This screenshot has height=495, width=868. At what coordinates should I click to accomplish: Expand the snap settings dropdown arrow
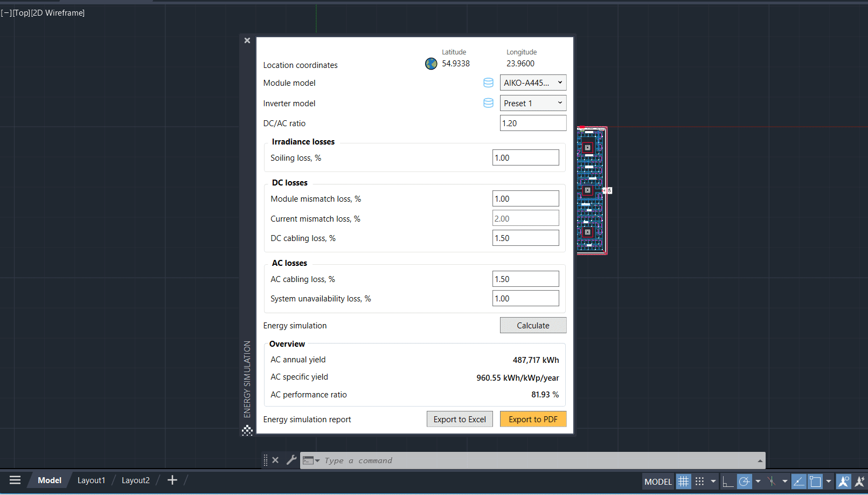click(x=713, y=481)
